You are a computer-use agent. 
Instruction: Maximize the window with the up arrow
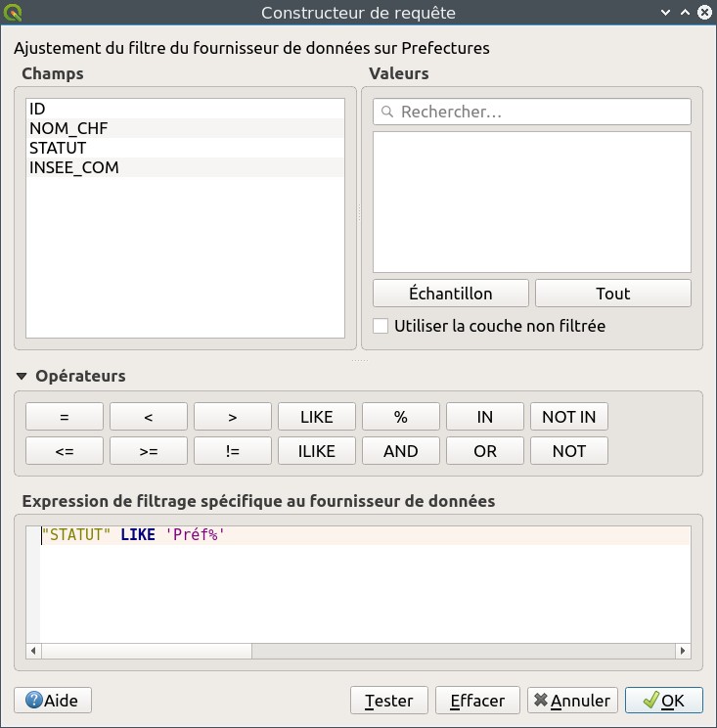tap(685, 13)
